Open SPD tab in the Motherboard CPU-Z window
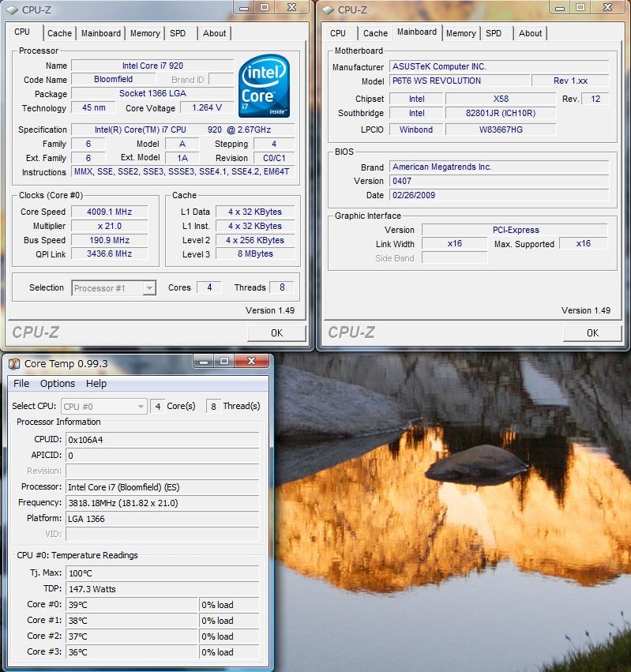 click(494, 33)
